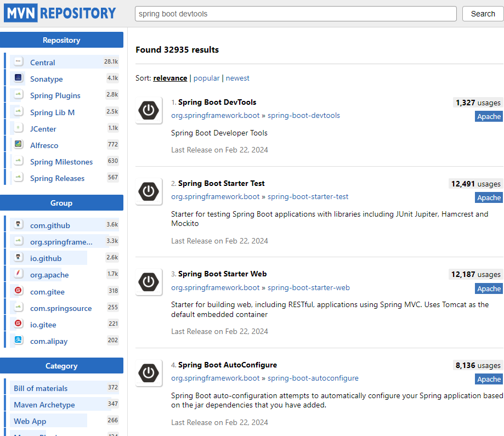
Task: Click the io.github group icon
Action: point(18,257)
